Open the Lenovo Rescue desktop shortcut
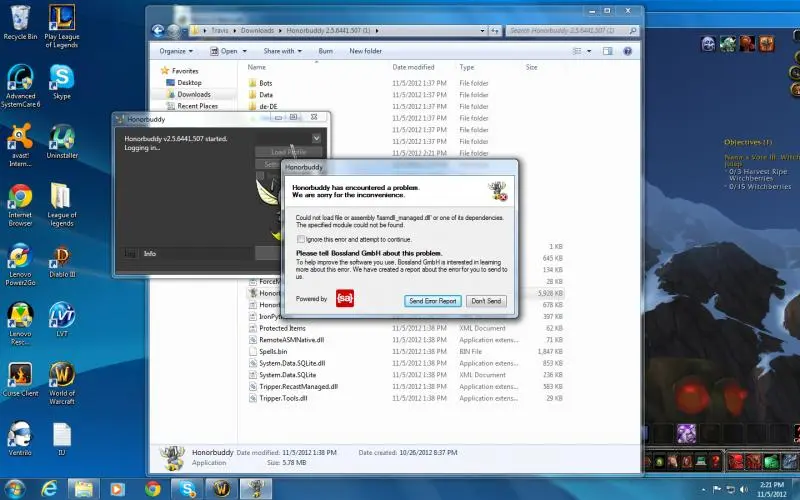The height and width of the screenshot is (500, 800). [20, 324]
